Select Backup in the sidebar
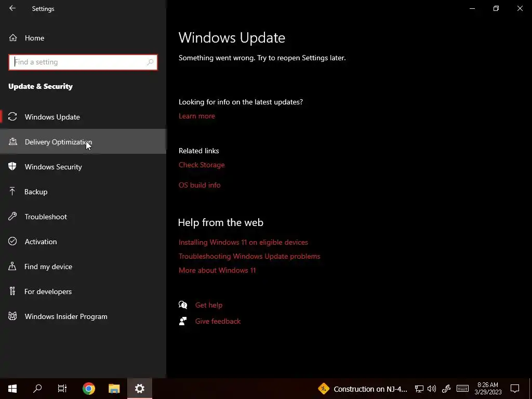532x399 pixels. pos(83,192)
